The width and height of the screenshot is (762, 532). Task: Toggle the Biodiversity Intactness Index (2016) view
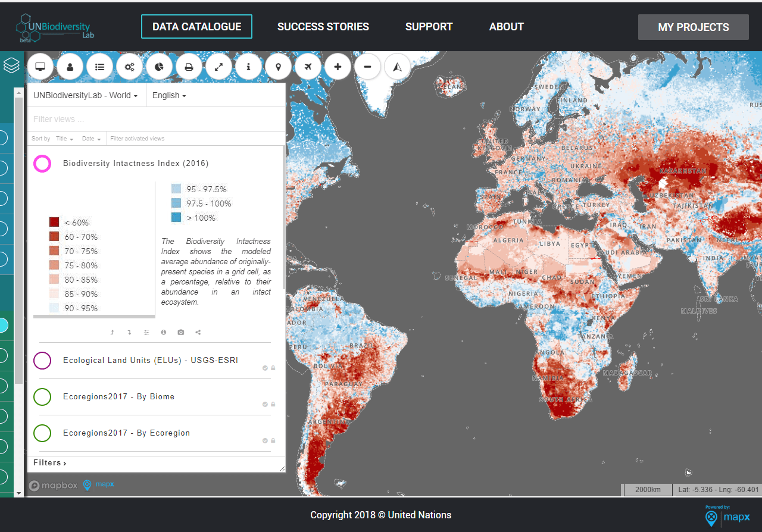pyautogui.click(x=42, y=164)
